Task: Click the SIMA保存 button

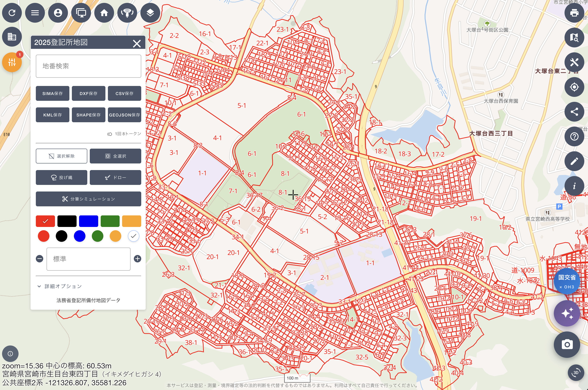Action: tap(52, 94)
